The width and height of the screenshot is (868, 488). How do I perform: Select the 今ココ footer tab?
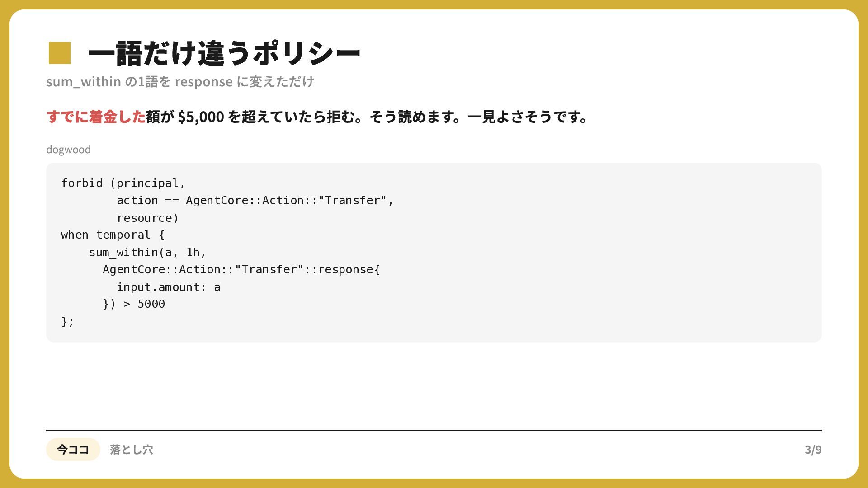pyautogui.click(x=73, y=450)
